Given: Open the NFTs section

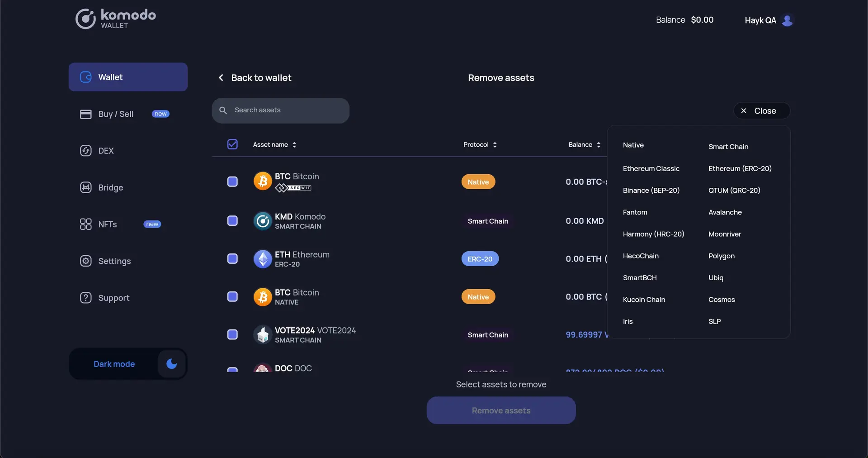Looking at the screenshot, I should [x=108, y=224].
